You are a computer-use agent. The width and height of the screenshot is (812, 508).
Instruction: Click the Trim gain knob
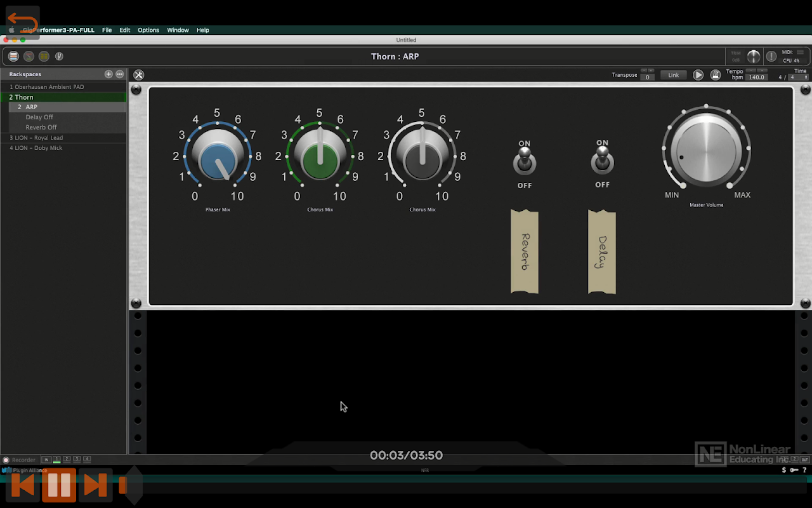(754, 57)
